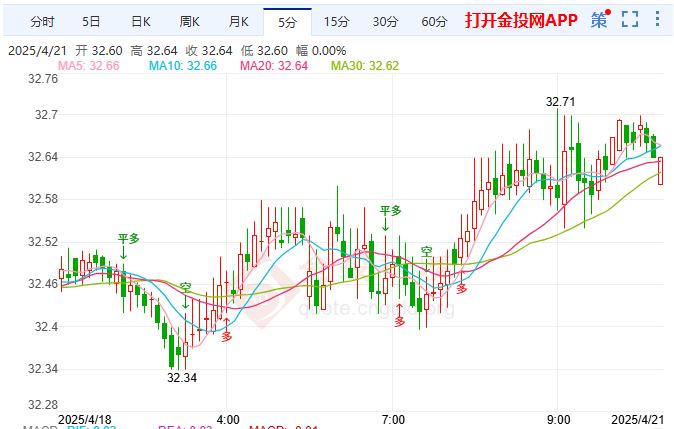Click the 打开金投网APP link
The width and height of the screenshot is (674, 429).
521,20
